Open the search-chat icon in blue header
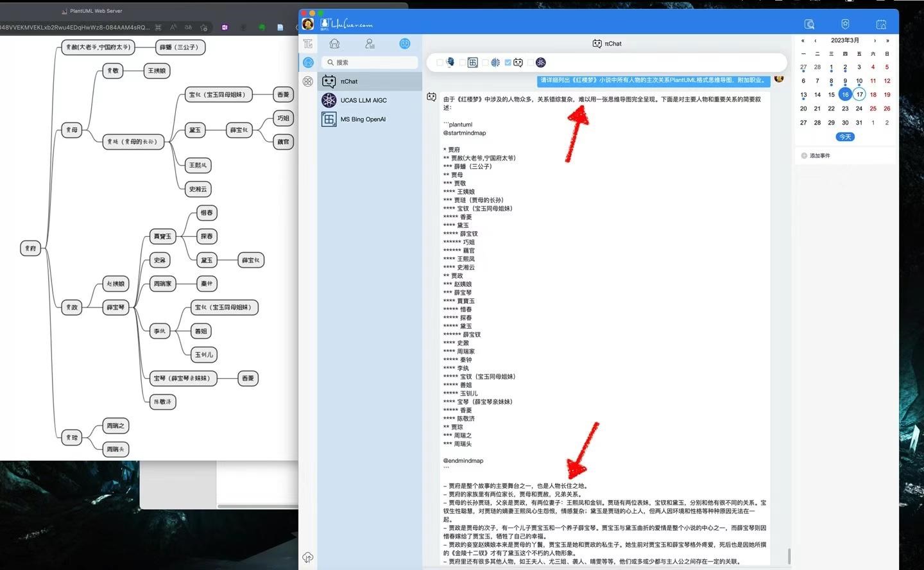The image size is (924, 570). pos(809,24)
